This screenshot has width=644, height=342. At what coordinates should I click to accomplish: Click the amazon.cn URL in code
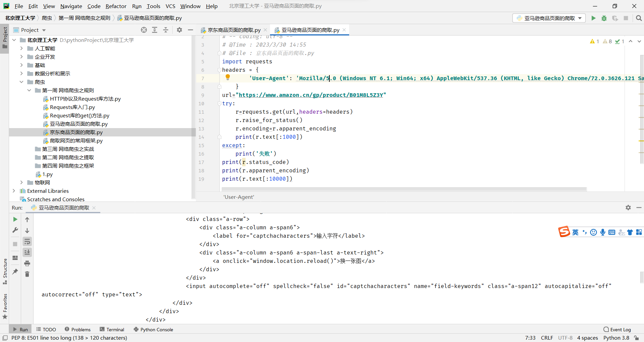311,95
